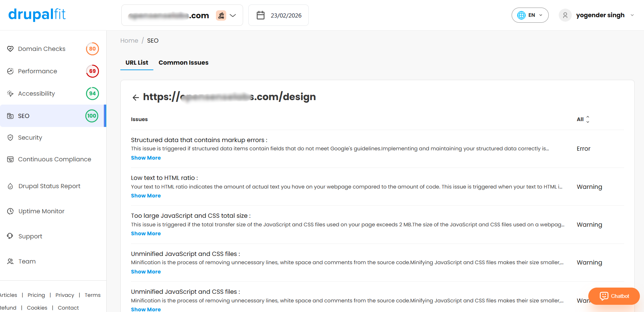The image size is (644, 312).
Task: Open the EN language dropdown
Action: [x=530, y=15]
